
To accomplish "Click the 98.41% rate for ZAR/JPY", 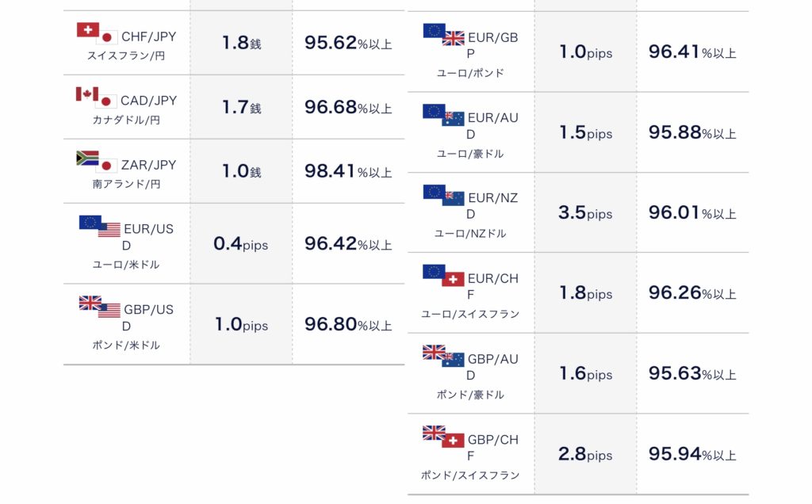I will click(x=348, y=171).
